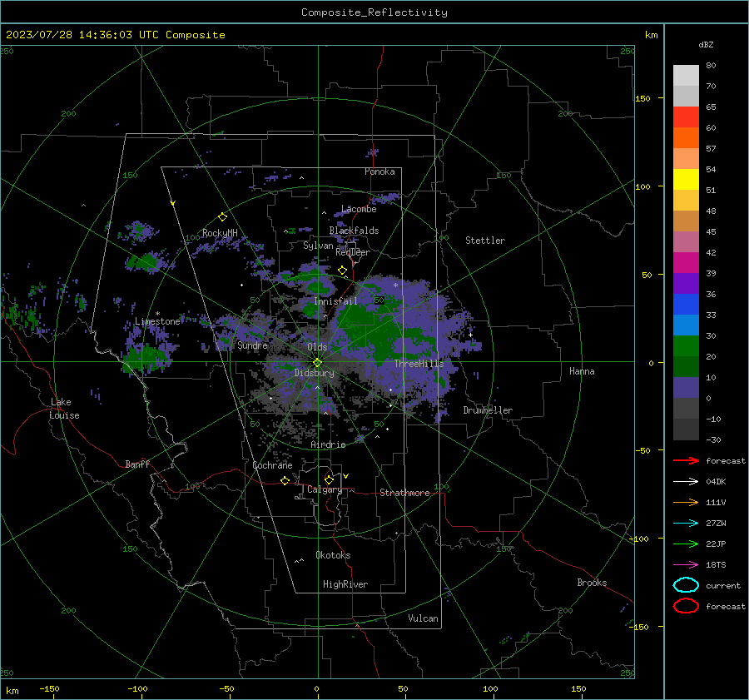Viewport: 749px width, 700px height.
Task: Select the Sundre label
Action: [x=252, y=345]
